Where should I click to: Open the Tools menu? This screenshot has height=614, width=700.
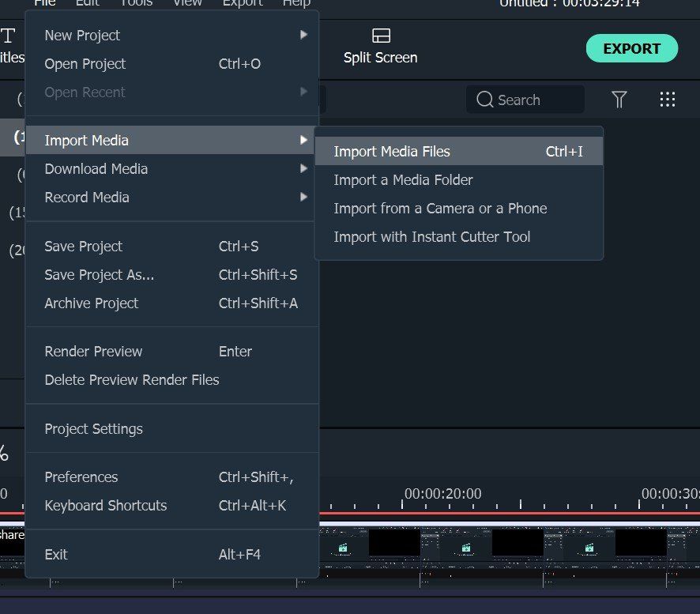137,2
